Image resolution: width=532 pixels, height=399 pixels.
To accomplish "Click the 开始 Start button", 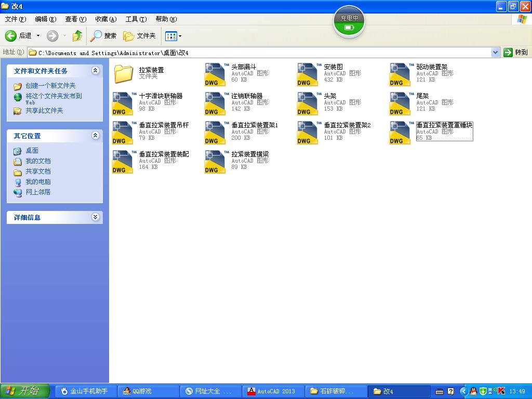I will point(25,391).
